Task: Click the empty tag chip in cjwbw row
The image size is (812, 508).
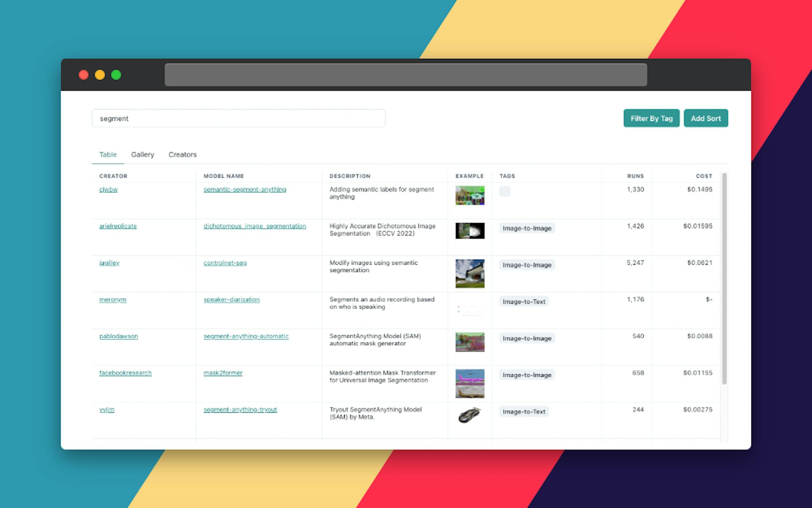Action: tap(505, 191)
